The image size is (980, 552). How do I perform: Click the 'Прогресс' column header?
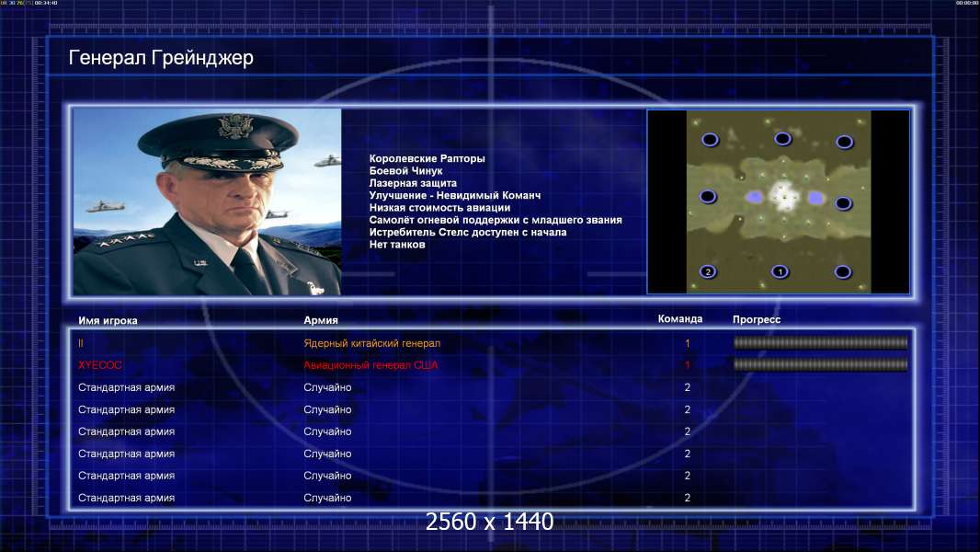point(757,319)
